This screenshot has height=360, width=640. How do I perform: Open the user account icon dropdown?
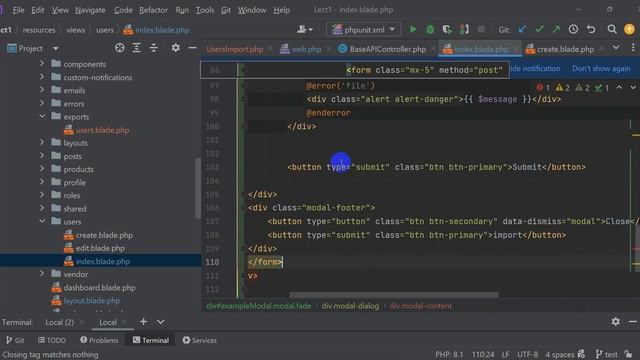point(305,29)
